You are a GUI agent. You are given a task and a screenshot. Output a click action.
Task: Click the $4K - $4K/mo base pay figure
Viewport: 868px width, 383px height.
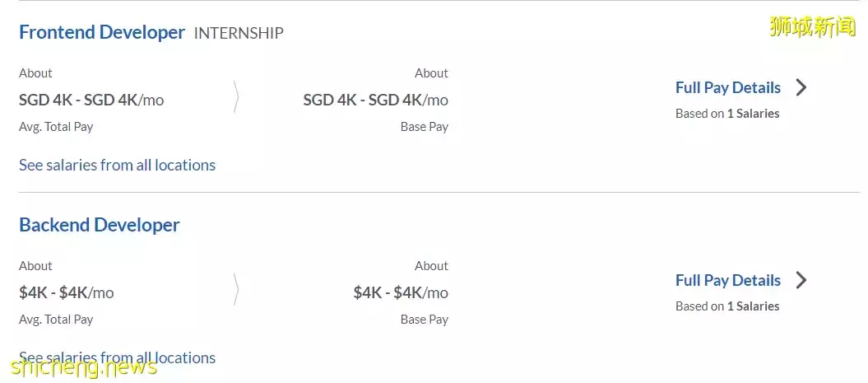click(401, 292)
